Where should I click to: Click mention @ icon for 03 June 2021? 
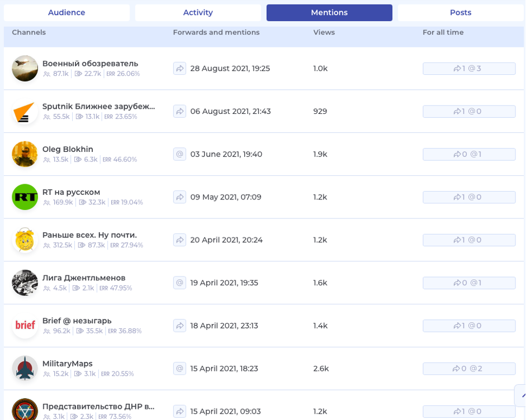[179, 154]
